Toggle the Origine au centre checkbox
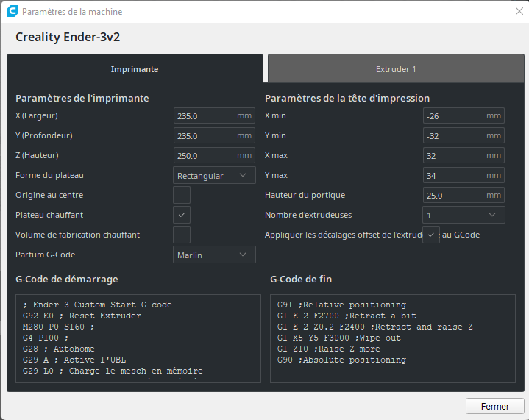Image resolution: width=529 pixels, height=420 pixels. 182,195
